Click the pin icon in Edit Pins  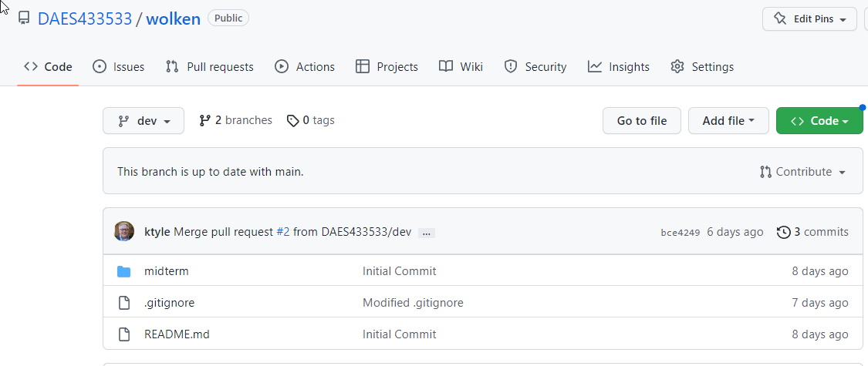tap(780, 18)
